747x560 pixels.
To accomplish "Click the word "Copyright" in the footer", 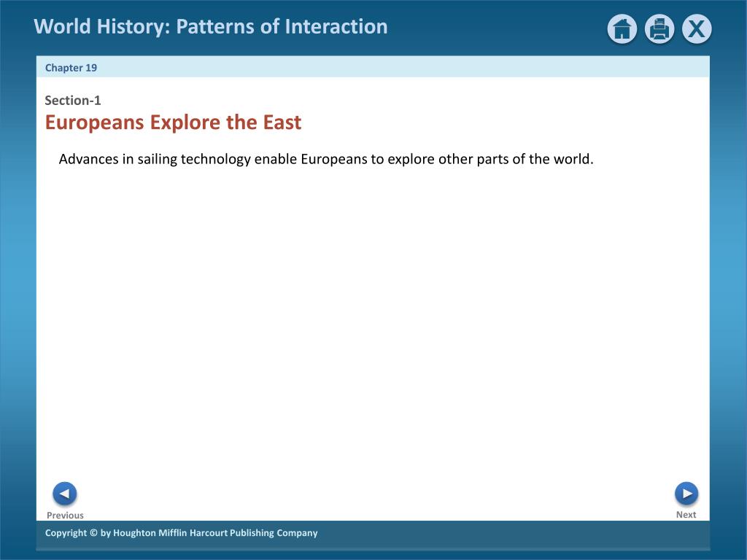I will click(x=66, y=533).
